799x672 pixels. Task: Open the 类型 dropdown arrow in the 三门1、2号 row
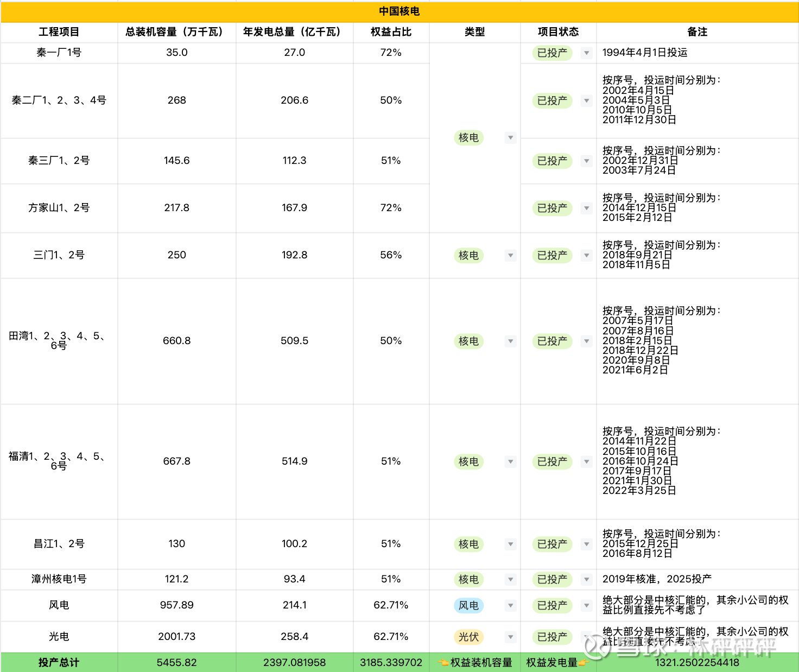(x=510, y=255)
